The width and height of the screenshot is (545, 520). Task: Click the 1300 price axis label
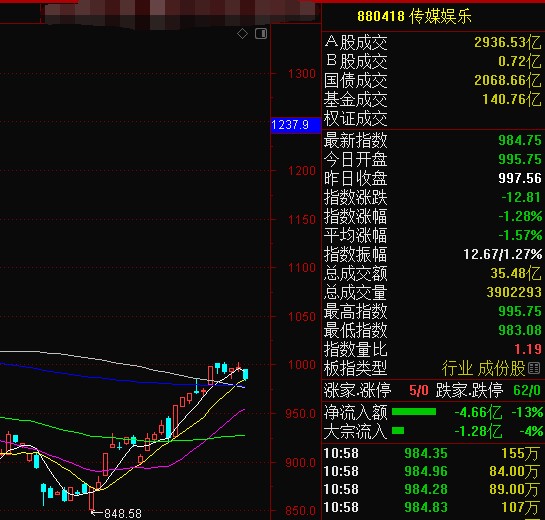click(x=302, y=74)
